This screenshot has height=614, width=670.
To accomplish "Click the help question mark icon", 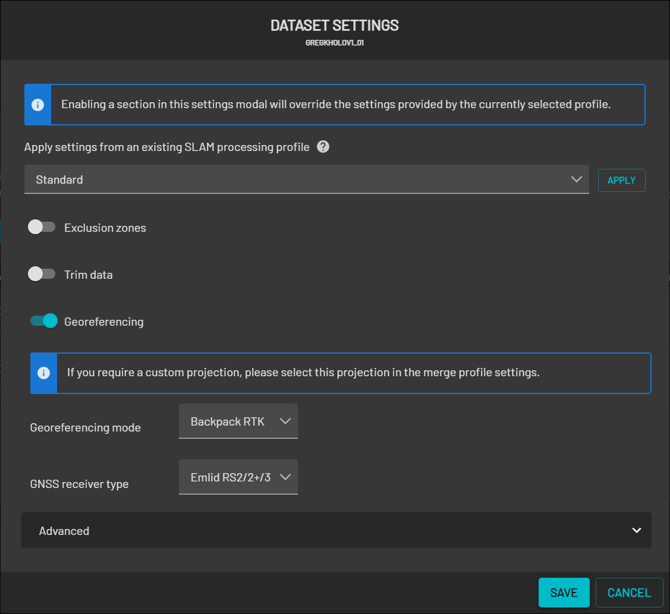I will (x=323, y=147).
